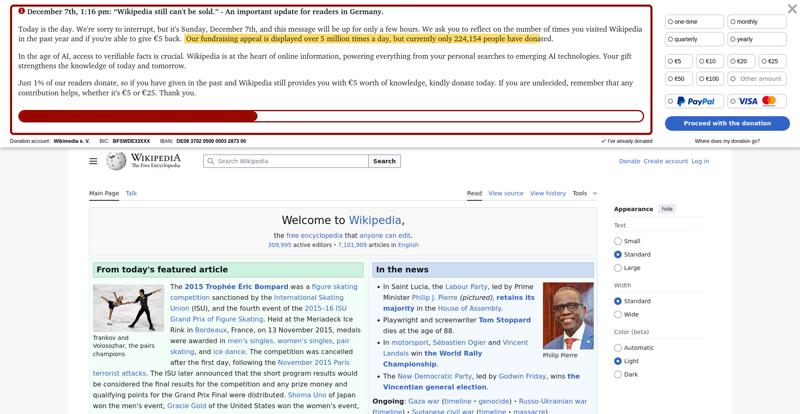The image size is (800, 414).
Task: Select Large text size
Action: coord(618,268)
